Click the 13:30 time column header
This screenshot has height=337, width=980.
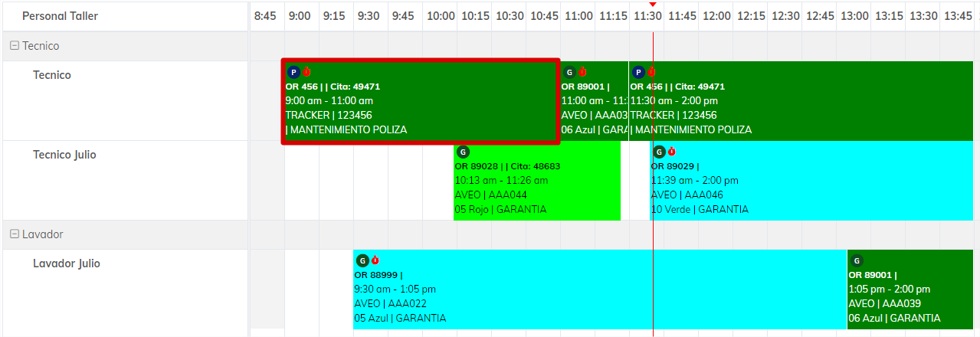tap(923, 16)
